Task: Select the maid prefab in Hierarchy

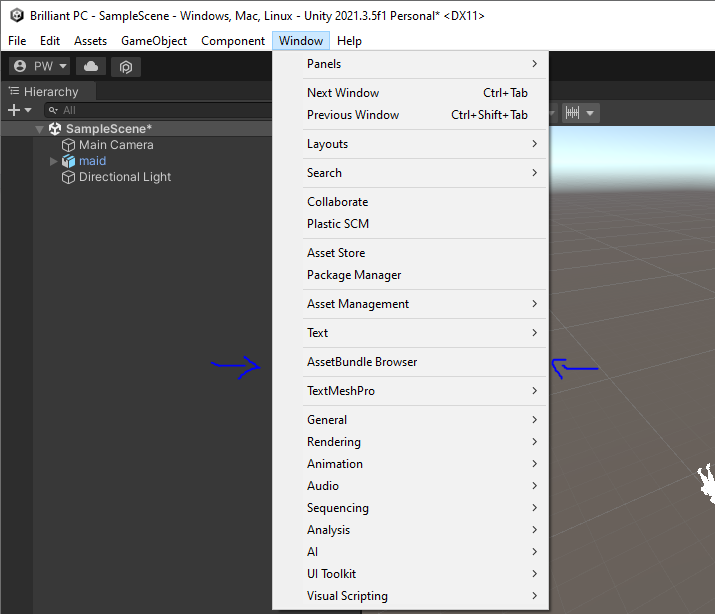Action: coord(92,161)
